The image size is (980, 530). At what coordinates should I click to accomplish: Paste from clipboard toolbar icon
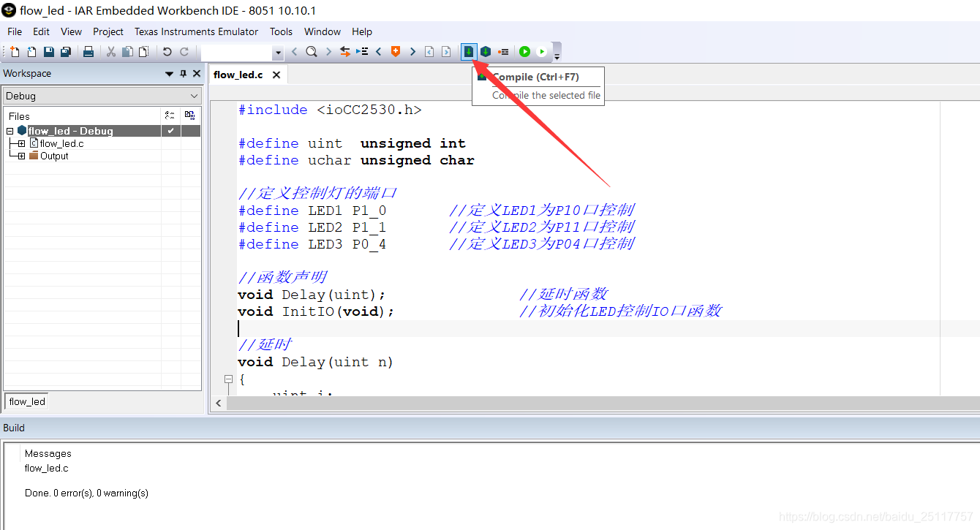point(144,52)
